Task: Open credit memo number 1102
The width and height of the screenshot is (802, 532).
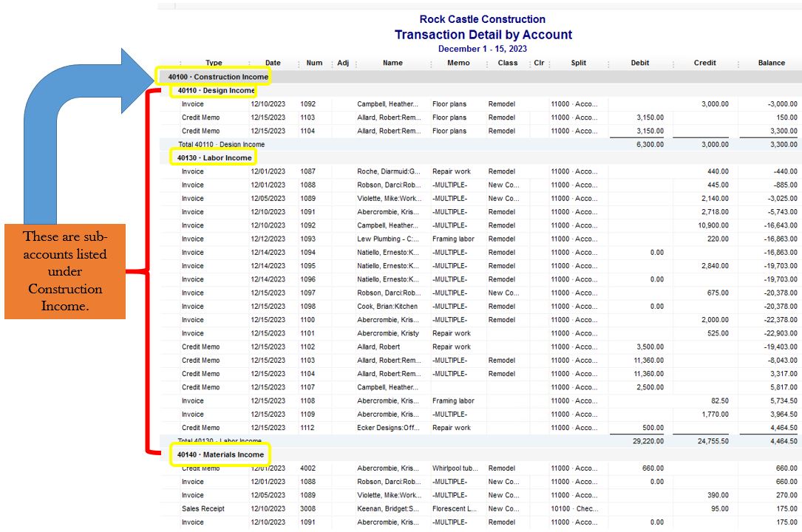Action: (308, 347)
